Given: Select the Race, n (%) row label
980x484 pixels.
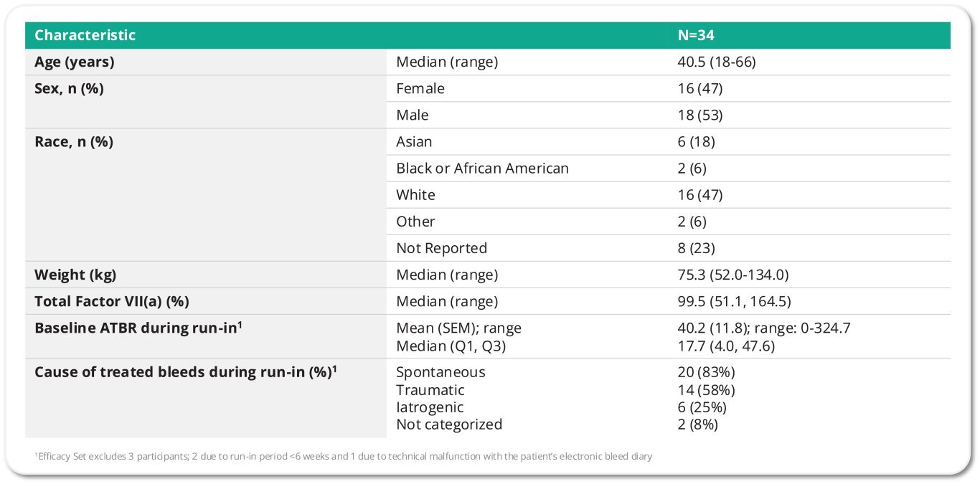Looking at the screenshot, I should point(74,142).
